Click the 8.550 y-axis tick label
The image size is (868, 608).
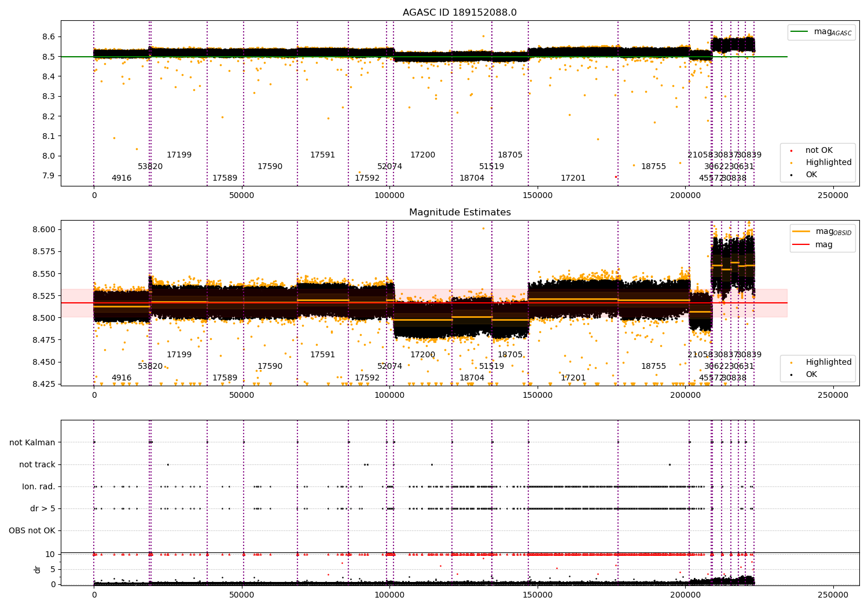coord(44,274)
